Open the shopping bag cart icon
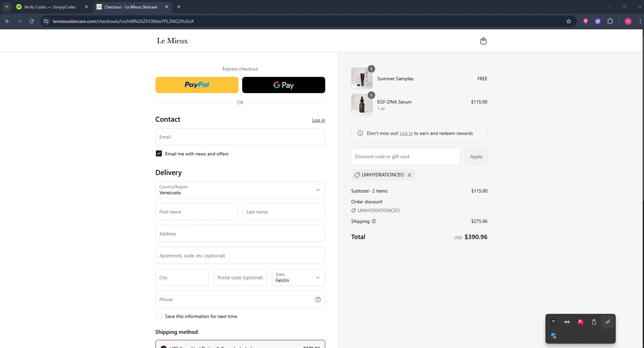This screenshot has height=348, width=644. pyautogui.click(x=483, y=41)
